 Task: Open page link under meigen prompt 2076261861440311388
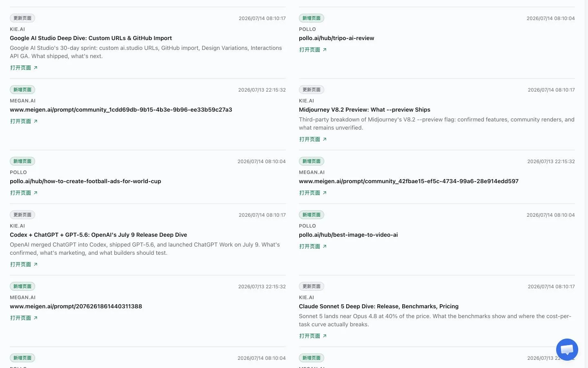[24, 318]
